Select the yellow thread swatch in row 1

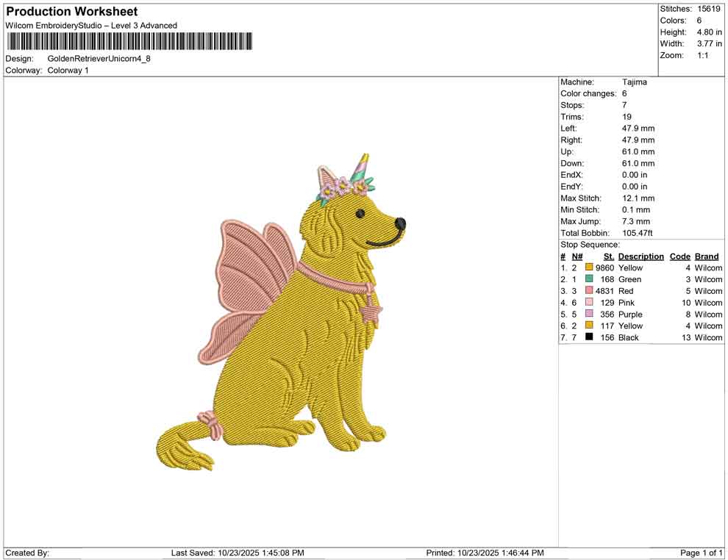[x=588, y=268]
